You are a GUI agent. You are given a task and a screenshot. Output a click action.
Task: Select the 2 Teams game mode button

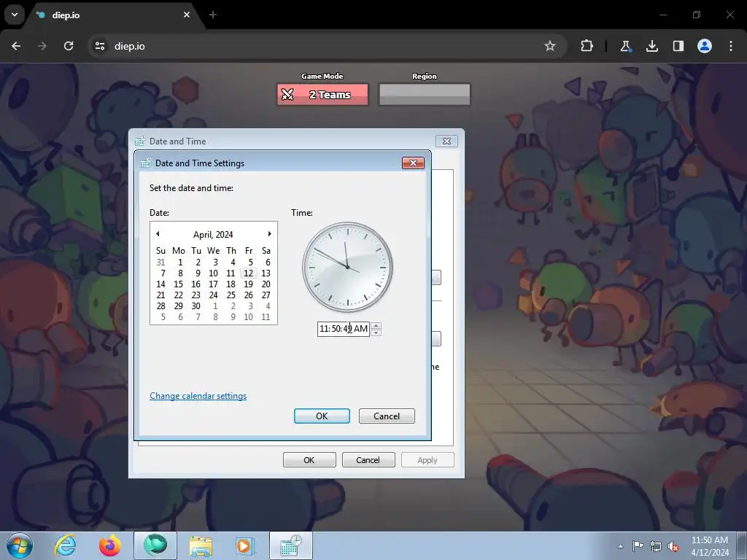[322, 94]
